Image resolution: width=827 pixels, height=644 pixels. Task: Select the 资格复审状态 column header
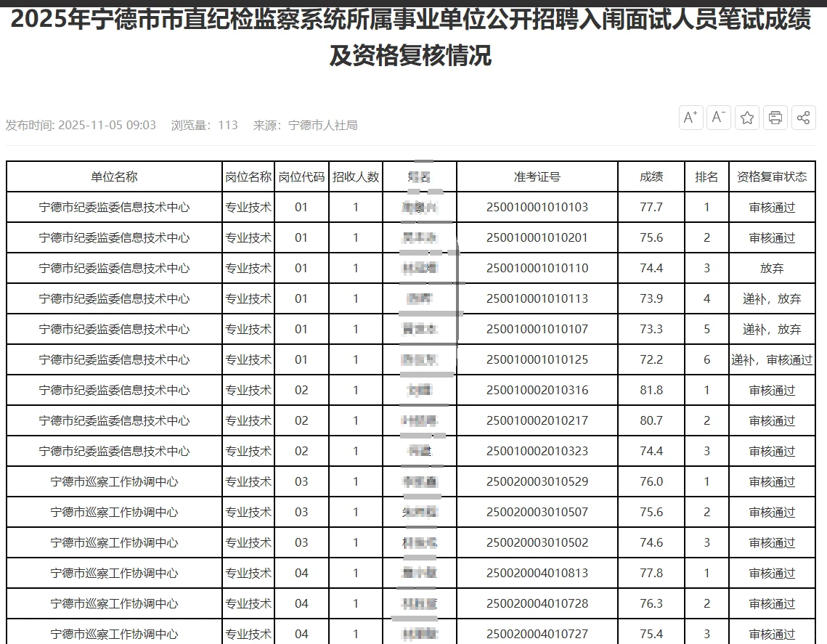click(773, 176)
